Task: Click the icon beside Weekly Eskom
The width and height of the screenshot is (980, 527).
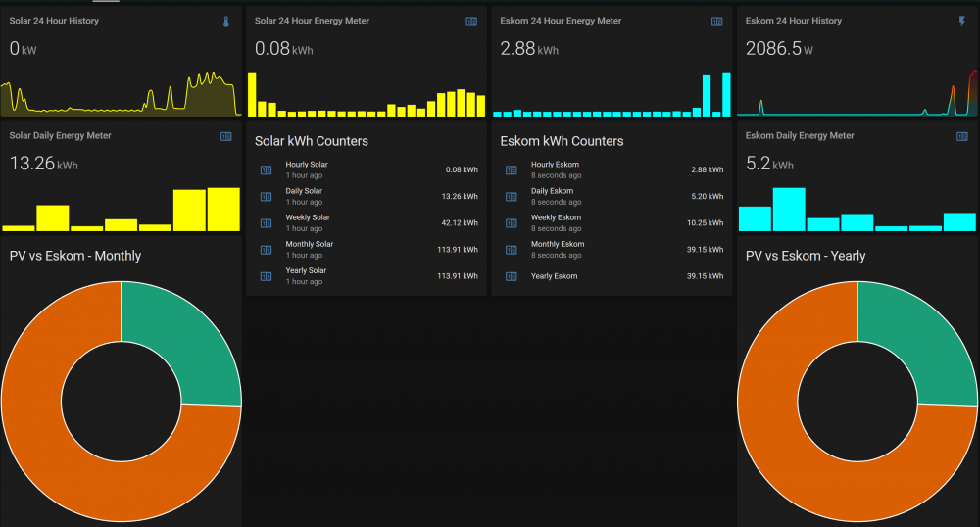Action: pos(511,222)
